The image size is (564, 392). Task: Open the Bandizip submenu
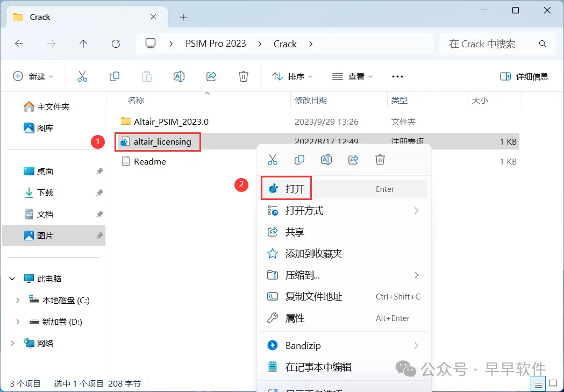coord(344,346)
